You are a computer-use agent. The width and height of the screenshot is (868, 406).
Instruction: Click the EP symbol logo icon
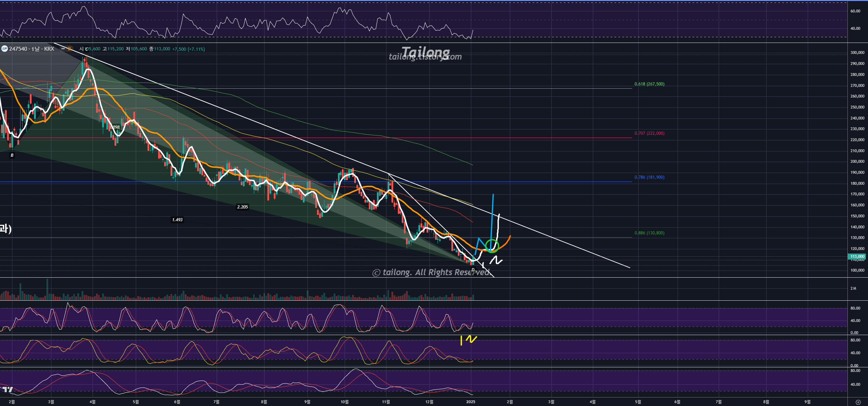5,49
